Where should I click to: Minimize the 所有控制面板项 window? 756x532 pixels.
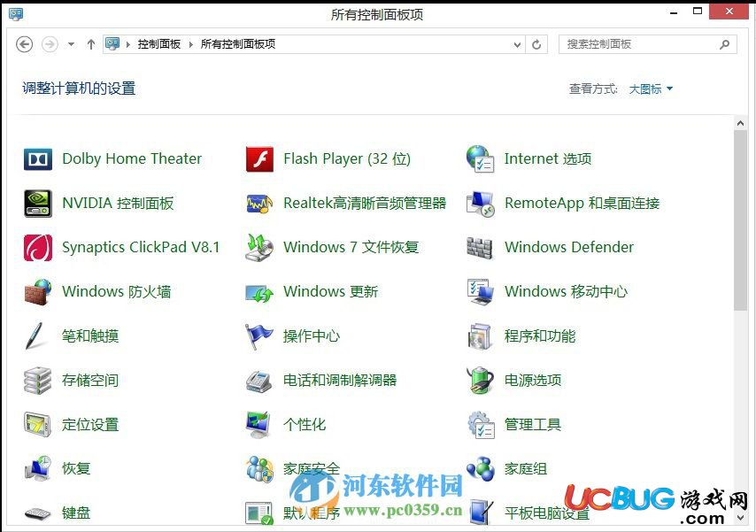[674, 13]
